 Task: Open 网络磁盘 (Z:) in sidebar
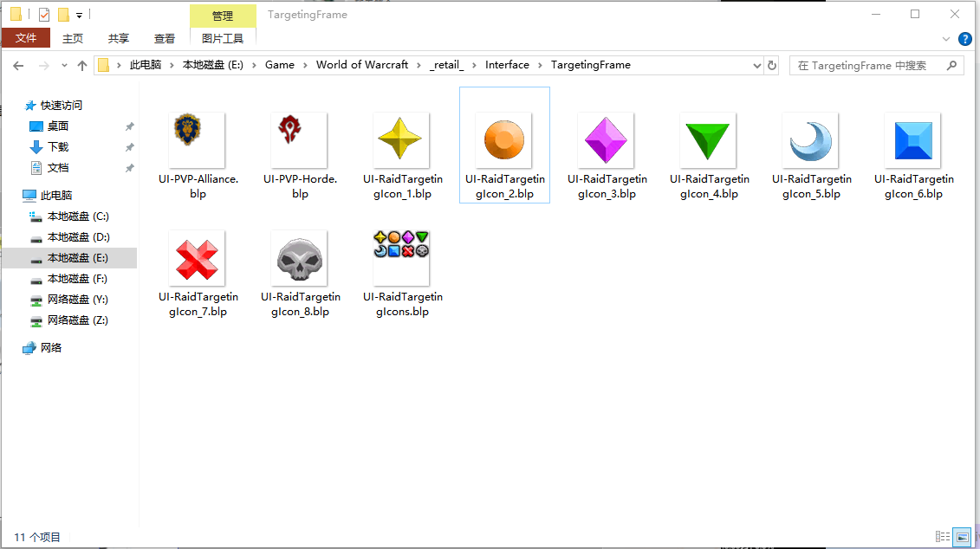[x=77, y=320]
